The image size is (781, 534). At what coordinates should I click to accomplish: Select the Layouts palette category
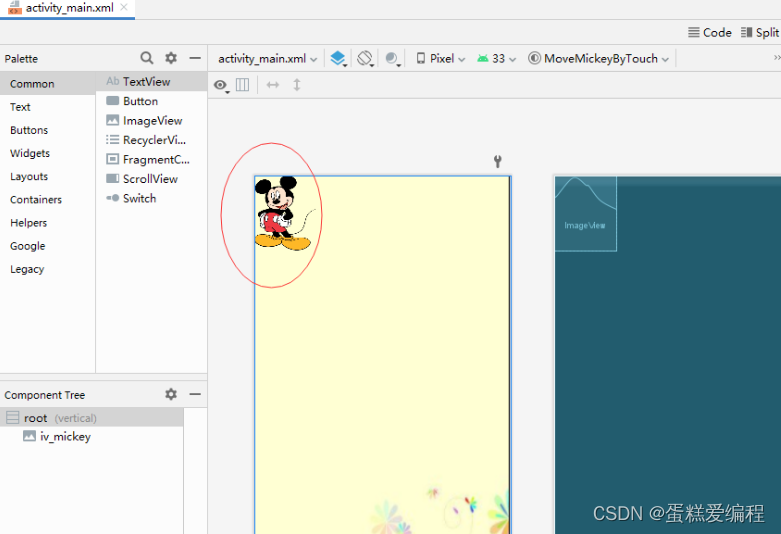coord(47,176)
